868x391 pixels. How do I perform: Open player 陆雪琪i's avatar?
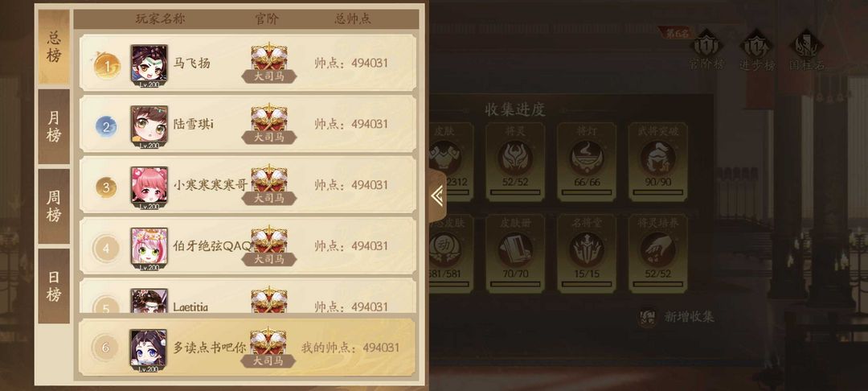[x=149, y=127]
